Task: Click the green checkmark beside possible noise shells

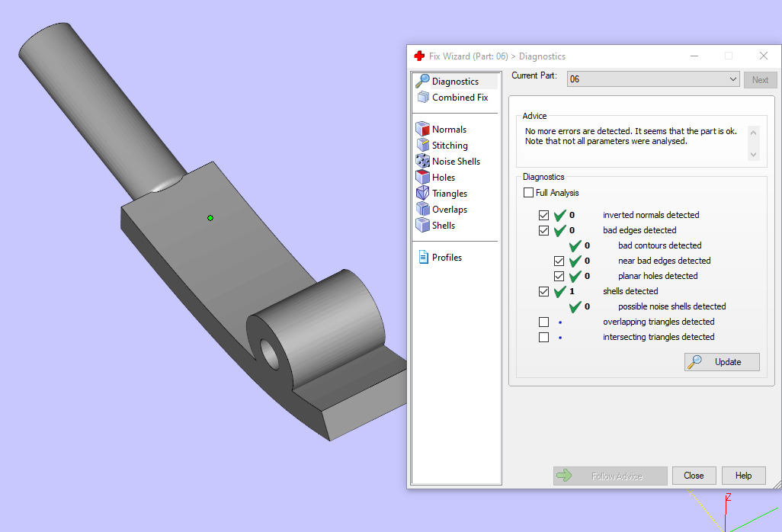Action: (575, 306)
